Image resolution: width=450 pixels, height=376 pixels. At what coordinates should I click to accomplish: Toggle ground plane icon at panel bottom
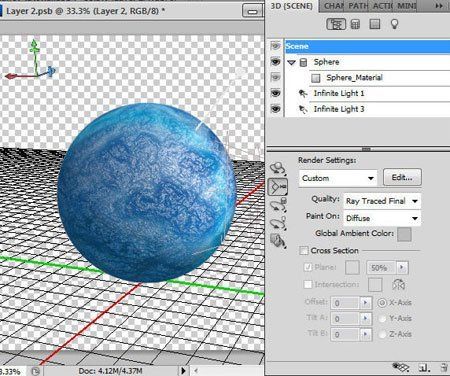400,368
